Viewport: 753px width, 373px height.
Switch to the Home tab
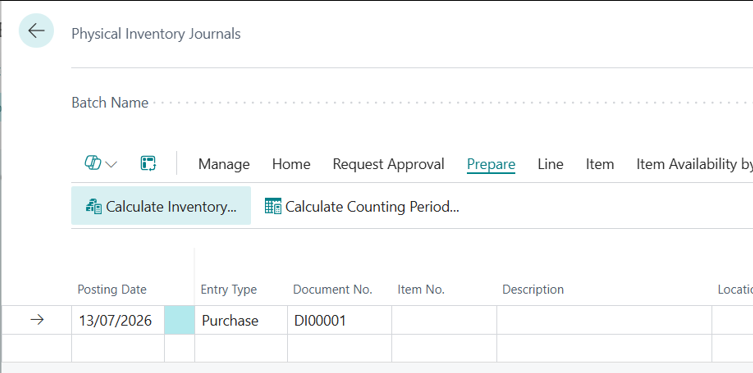(291, 164)
